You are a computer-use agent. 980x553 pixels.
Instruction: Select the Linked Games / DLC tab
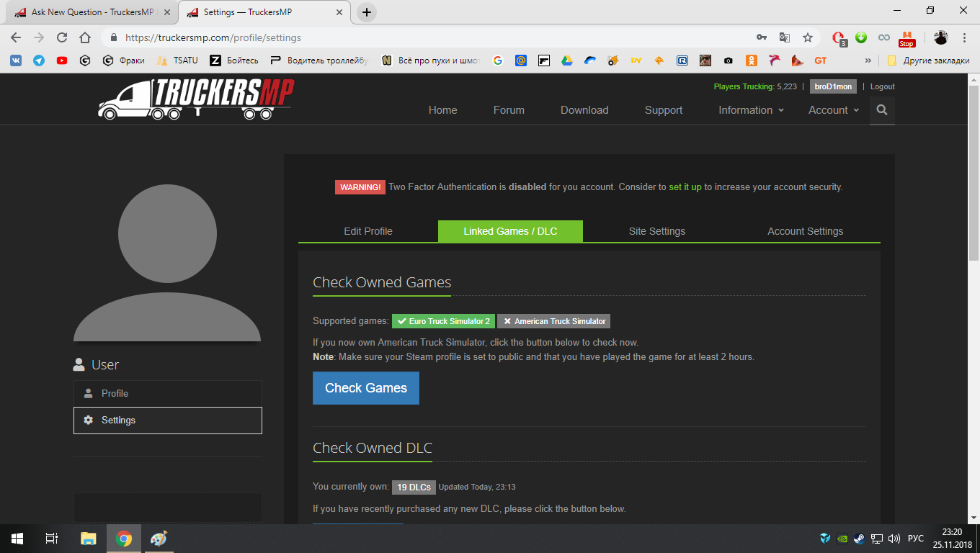click(x=510, y=231)
